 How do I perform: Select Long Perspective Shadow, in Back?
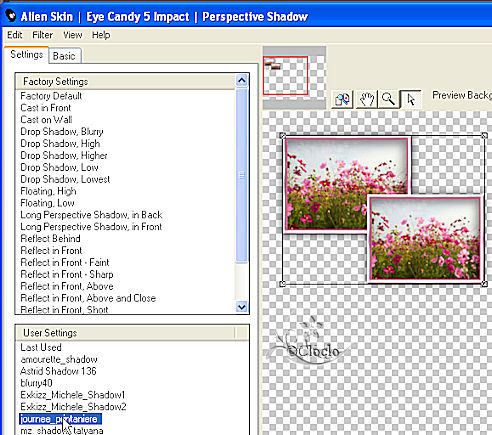[x=91, y=215]
